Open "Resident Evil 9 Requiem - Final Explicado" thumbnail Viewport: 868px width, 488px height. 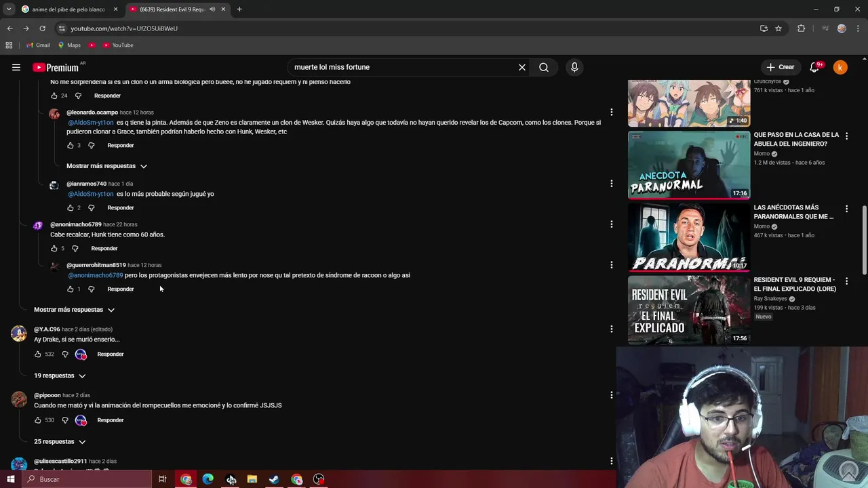[x=689, y=310]
